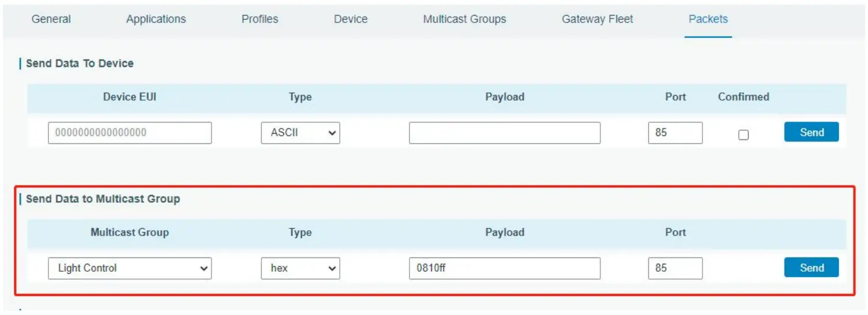
Task: Click the 'Device EUI' column header
Action: pyautogui.click(x=130, y=97)
